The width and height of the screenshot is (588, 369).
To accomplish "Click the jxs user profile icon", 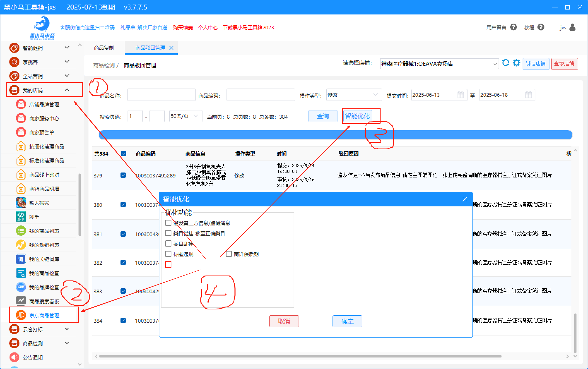I will [x=572, y=27].
